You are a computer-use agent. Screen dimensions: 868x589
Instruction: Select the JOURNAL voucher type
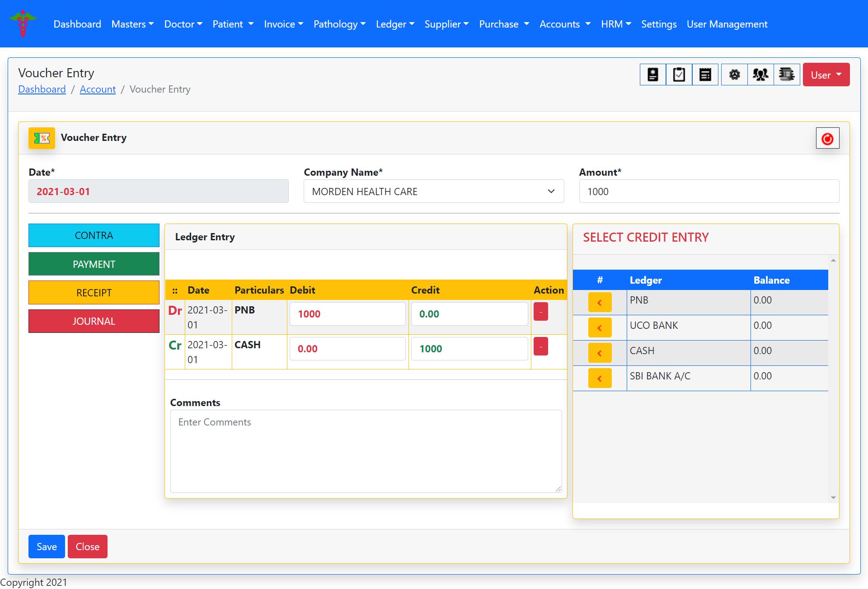click(94, 321)
